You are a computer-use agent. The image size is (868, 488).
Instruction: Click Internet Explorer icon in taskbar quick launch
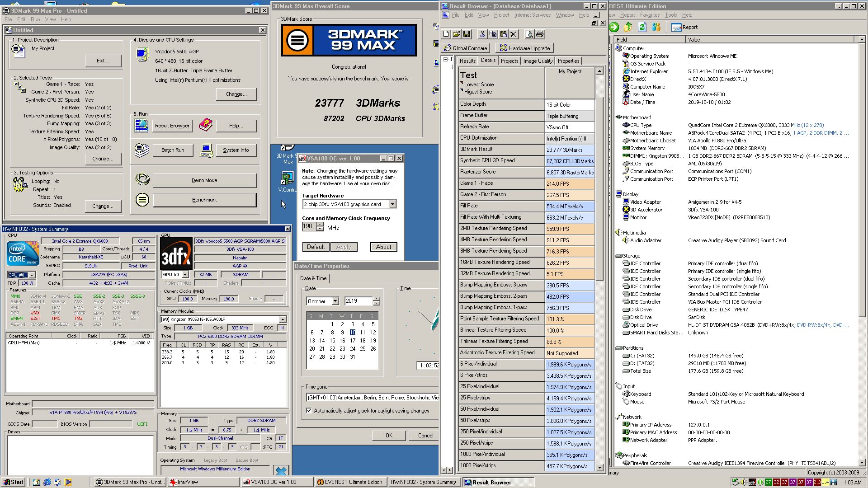click(47, 482)
